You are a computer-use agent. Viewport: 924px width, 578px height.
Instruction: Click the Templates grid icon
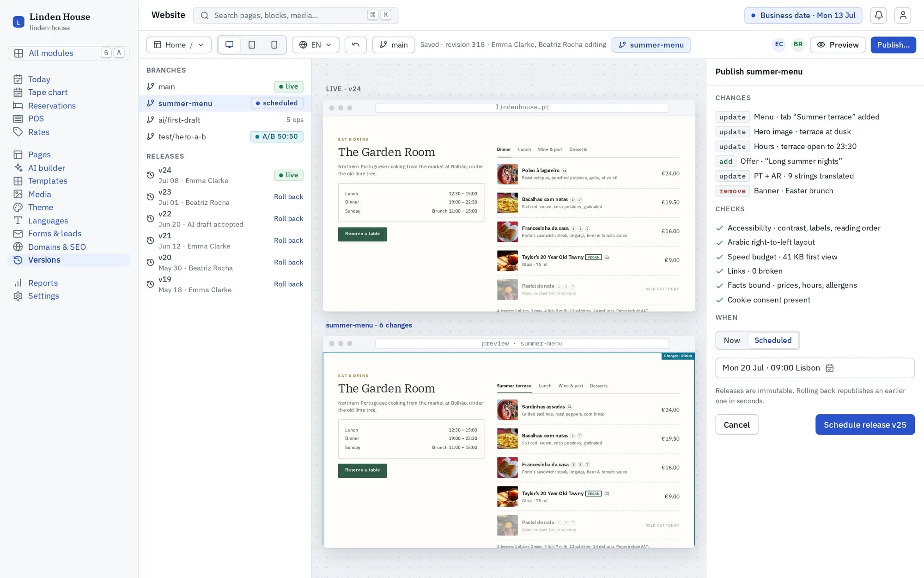click(18, 181)
